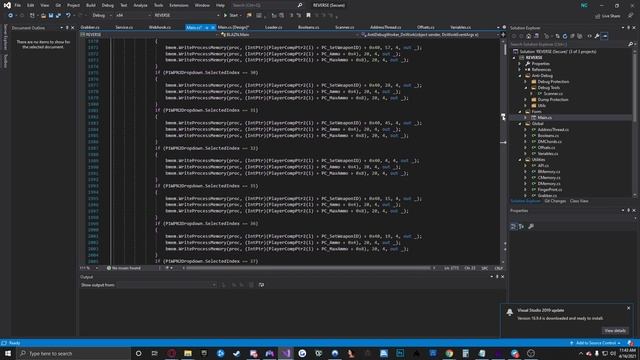
Task: Click the Live Share icon
Action: [598, 16]
